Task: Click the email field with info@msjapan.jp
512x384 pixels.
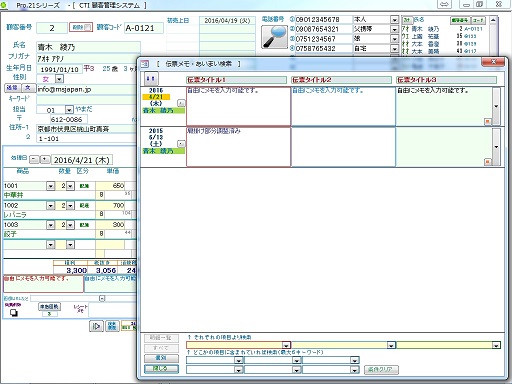Action: click(87, 89)
